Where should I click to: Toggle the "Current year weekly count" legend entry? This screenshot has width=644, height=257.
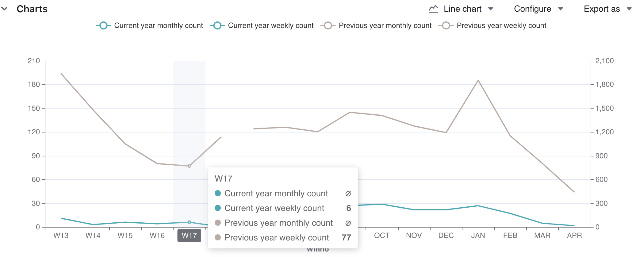pyautogui.click(x=270, y=25)
